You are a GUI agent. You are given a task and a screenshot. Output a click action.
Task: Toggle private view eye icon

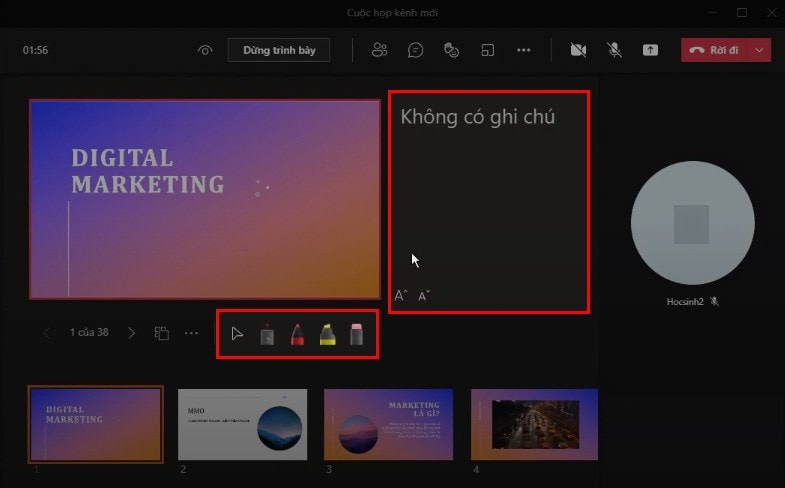coord(205,50)
